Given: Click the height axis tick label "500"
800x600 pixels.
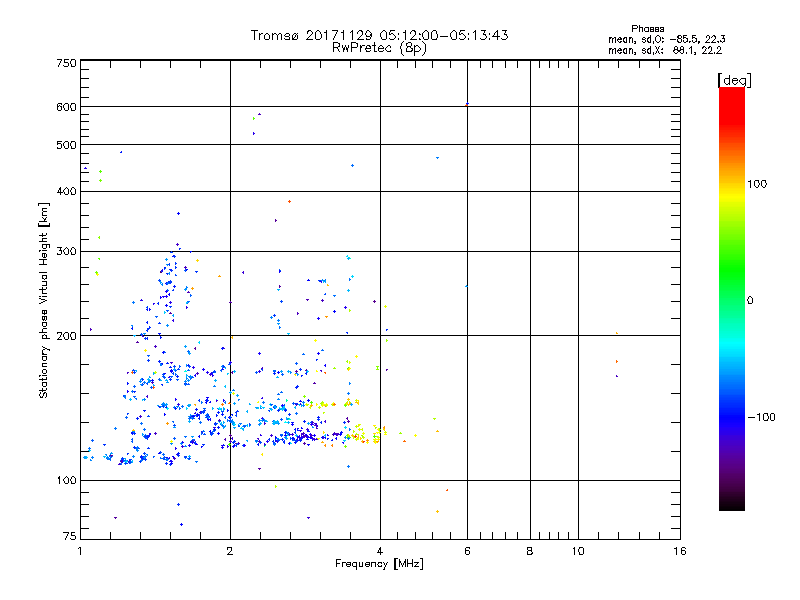Looking at the screenshot, I should 66,145.
